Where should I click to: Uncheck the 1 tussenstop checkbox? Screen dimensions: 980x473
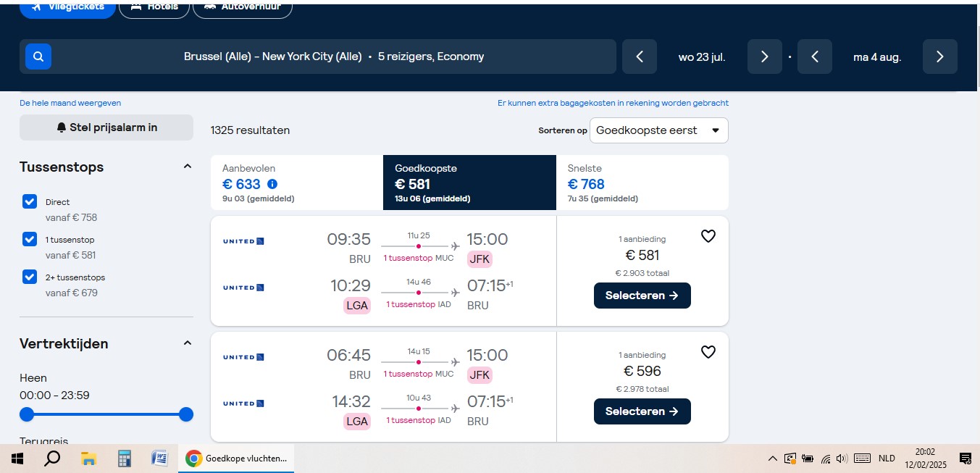click(x=30, y=239)
